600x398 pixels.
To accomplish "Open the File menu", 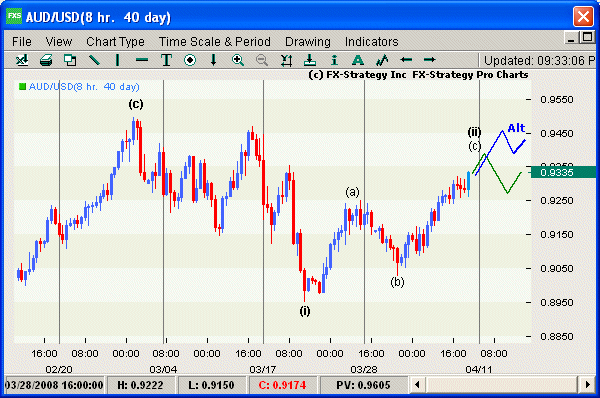I will [22, 41].
